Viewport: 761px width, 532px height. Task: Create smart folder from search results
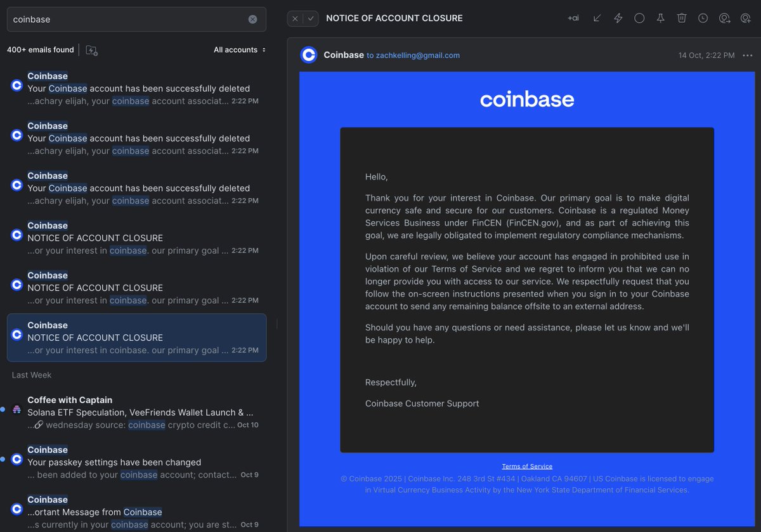click(x=91, y=50)
